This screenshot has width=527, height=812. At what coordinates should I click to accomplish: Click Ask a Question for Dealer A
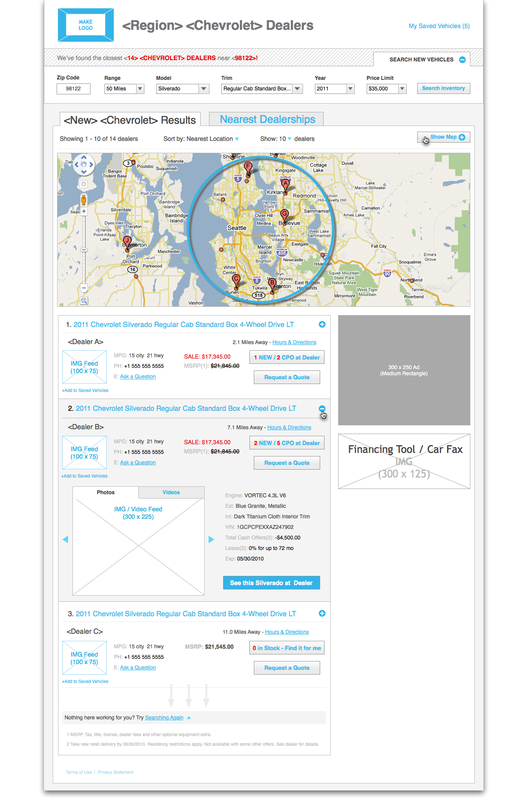pos(138,377)
